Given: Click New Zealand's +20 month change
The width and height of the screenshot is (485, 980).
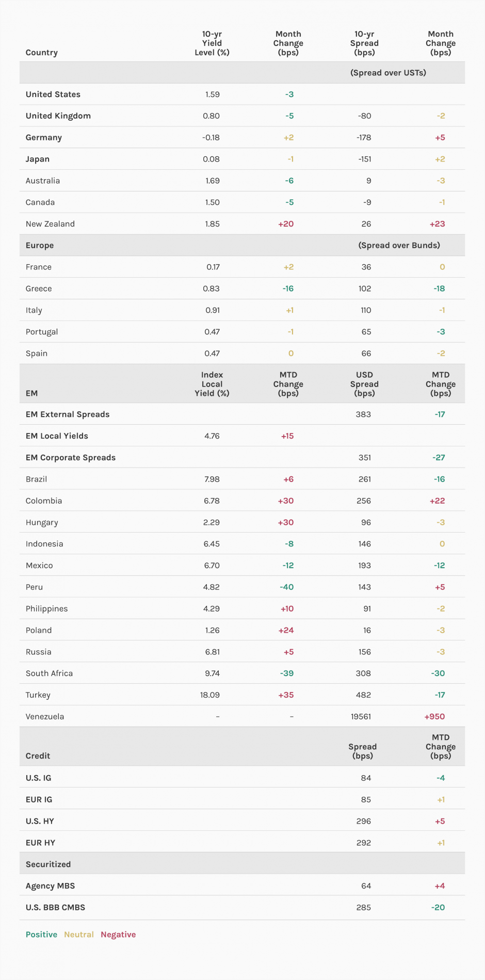Looking at the screenshot, I should [x=286, y=224].
